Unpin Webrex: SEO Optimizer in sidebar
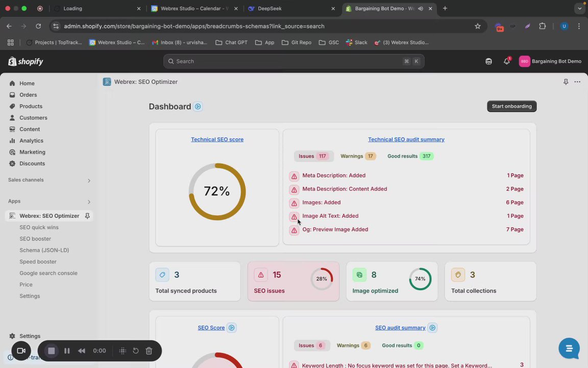 [87, 216]
